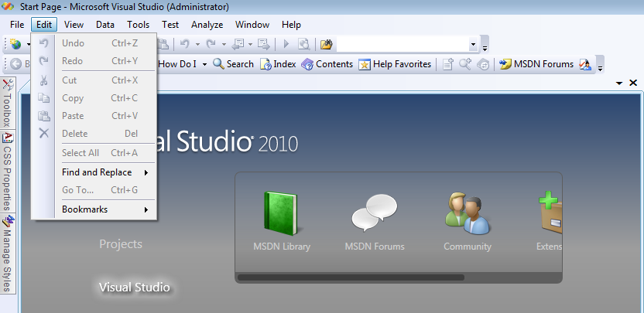
Task: Open the Window menu
Action: 252,25
